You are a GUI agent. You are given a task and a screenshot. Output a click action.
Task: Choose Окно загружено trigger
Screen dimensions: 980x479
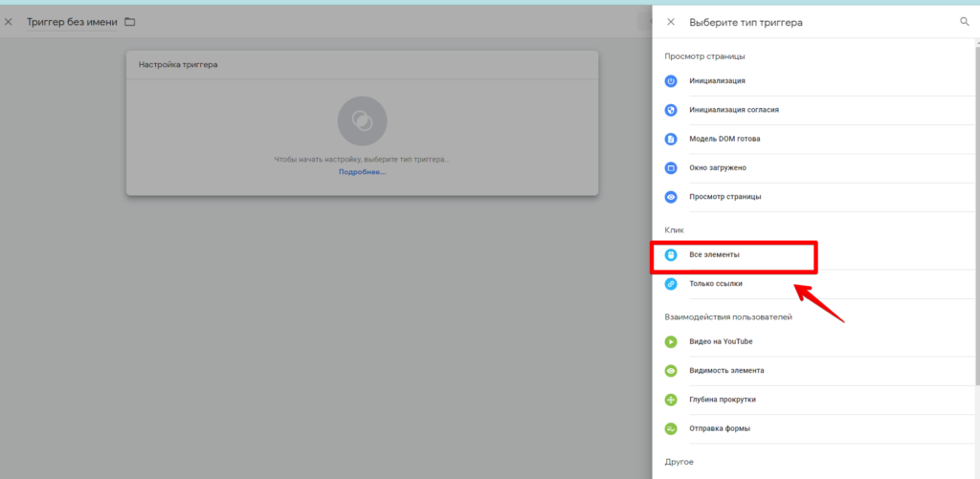coord(814,168)
